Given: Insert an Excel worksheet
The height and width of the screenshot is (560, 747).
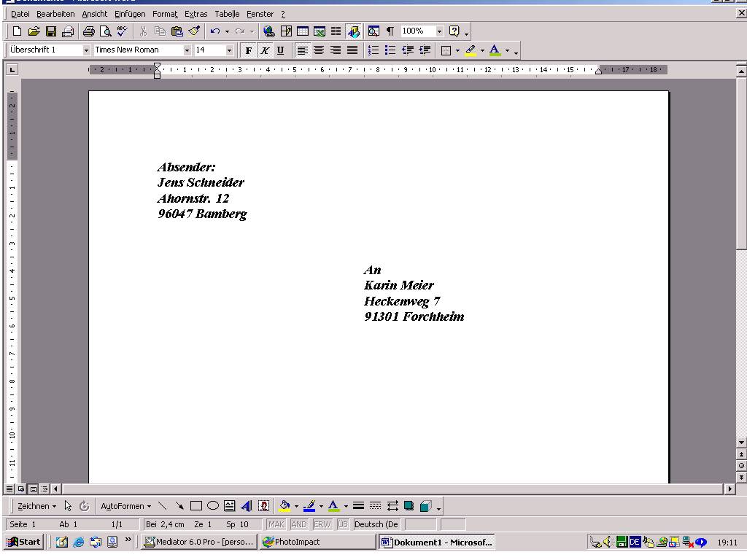Looking at the screenshot, I should pyautogui.click(x=320, y=31).
